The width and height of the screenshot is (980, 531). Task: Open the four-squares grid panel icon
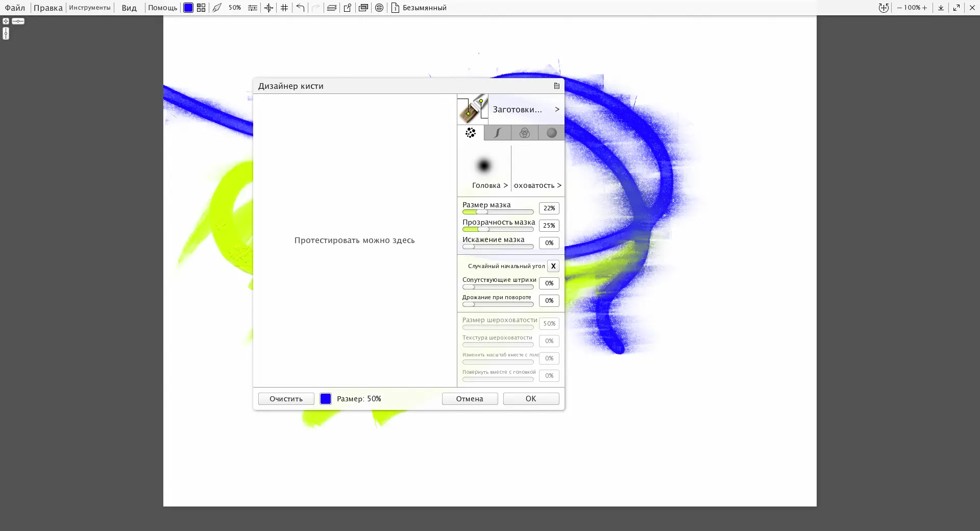coord(201,8)
